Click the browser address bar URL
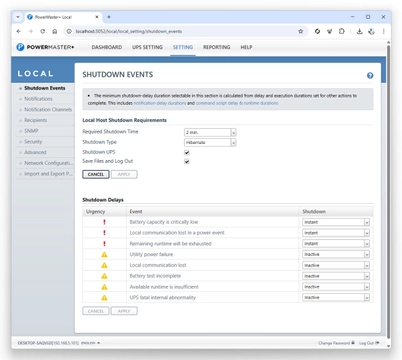 point(129,31)
